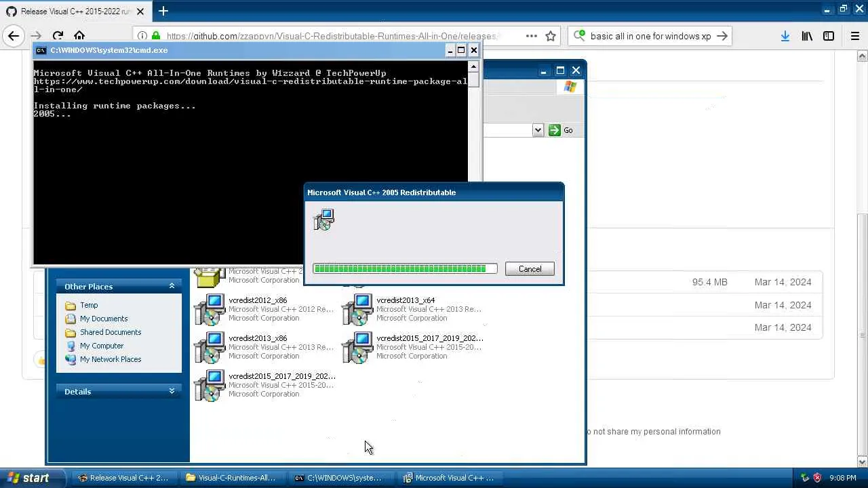
Task: Expand the Details panel
Action: pos(172,391)
